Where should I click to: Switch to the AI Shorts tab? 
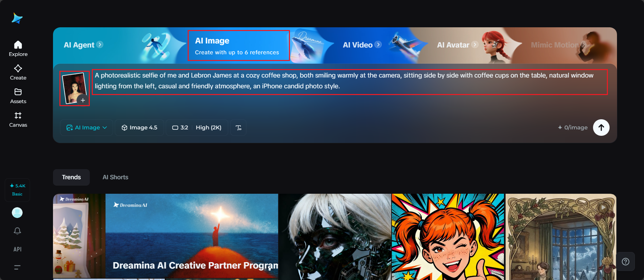click(x=115, y=177)
